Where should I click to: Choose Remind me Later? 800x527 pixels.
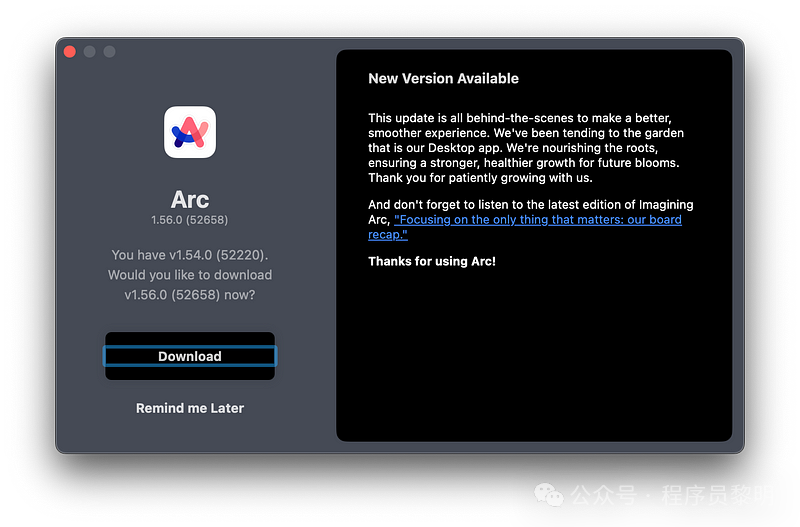coord(190,408)
